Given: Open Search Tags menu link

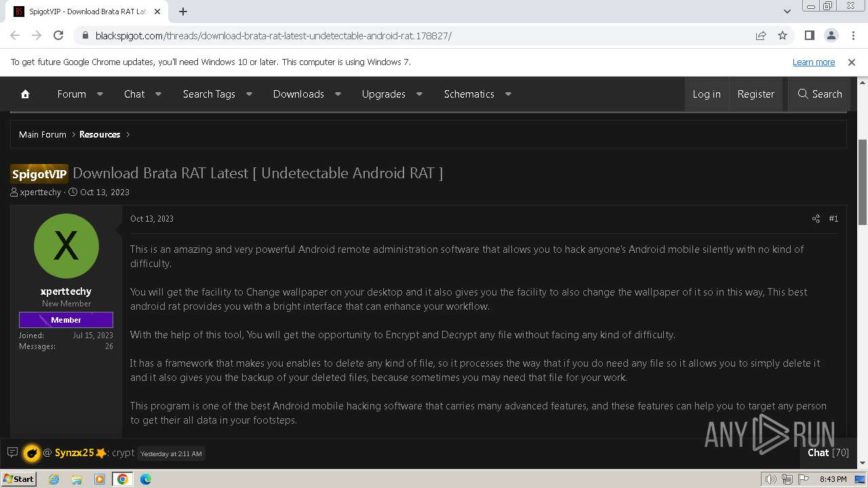Looking at the screenshot, I should point(209,94).
